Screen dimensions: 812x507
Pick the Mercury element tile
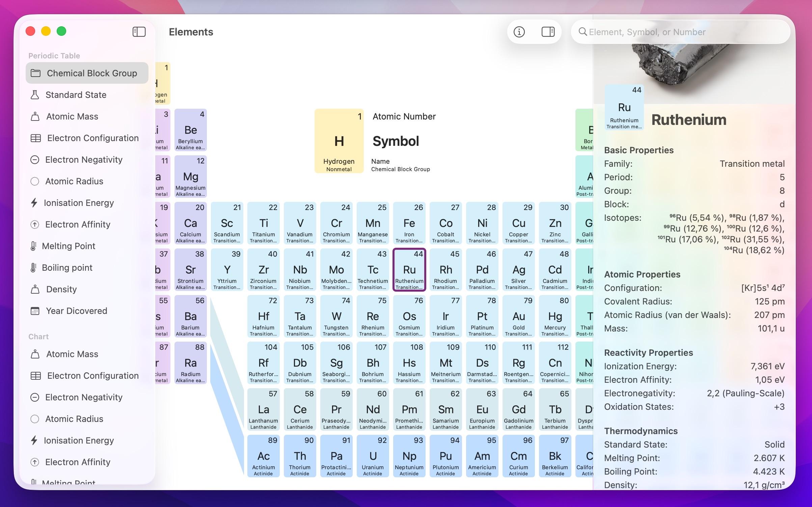click(x=555, y=316)
